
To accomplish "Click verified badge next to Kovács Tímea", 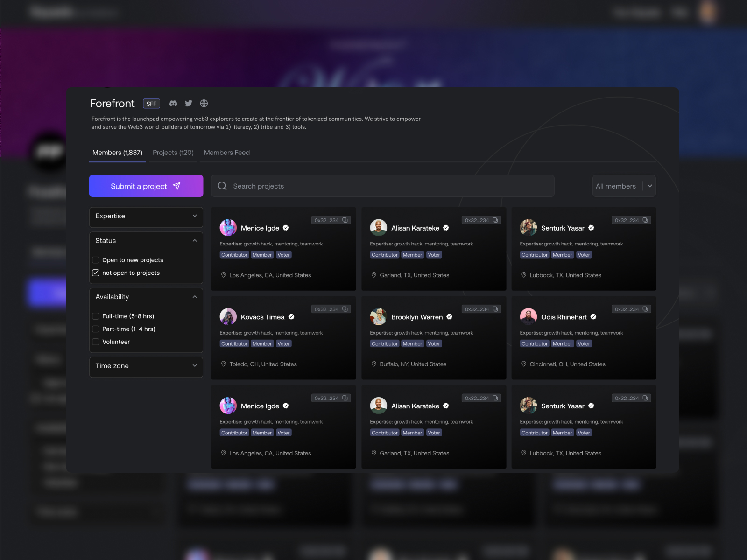I will coord(291,317).
